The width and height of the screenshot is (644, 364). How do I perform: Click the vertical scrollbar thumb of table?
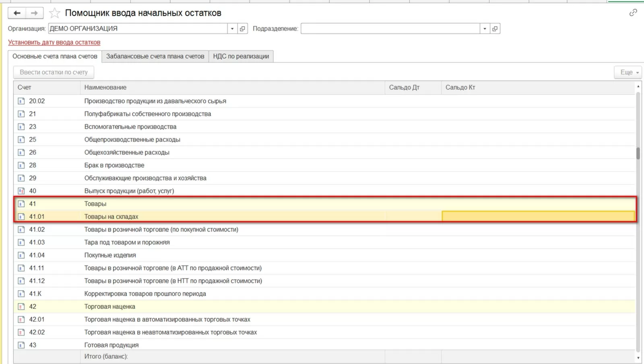(638, 153)
